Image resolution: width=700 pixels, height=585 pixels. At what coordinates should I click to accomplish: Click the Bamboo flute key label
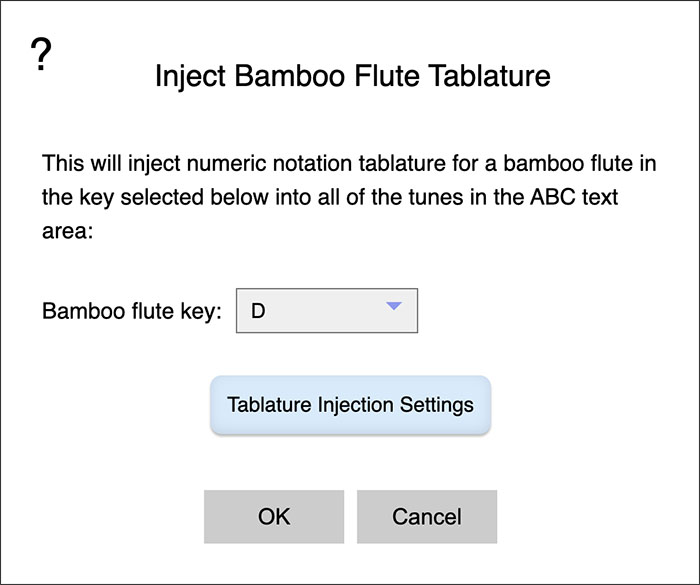pyautogui.click(x=132, y=311)
